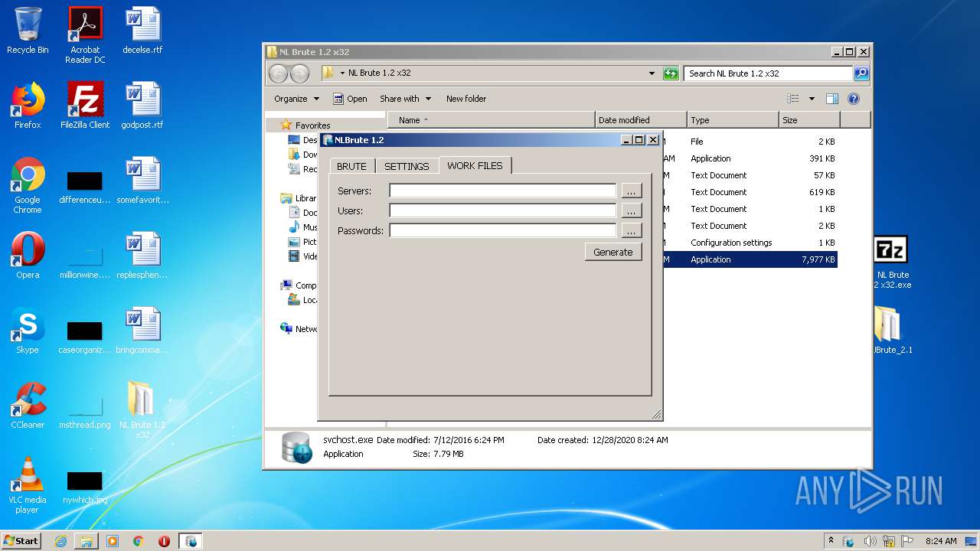Open Skype desktop shortcut

(28, 331)
